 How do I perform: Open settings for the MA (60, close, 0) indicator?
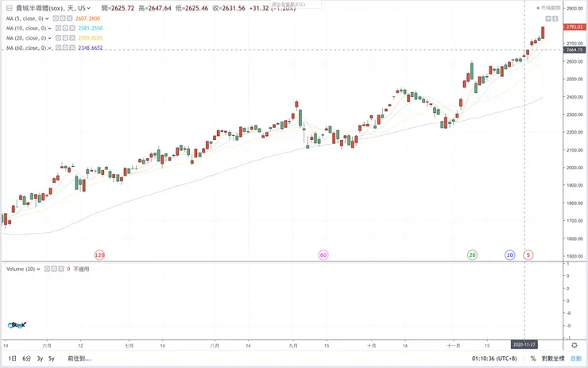[65, 48]
